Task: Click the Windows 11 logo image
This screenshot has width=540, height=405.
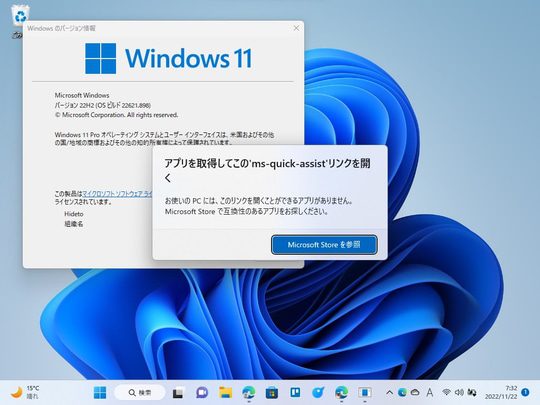Action: [x=169, y=58]
